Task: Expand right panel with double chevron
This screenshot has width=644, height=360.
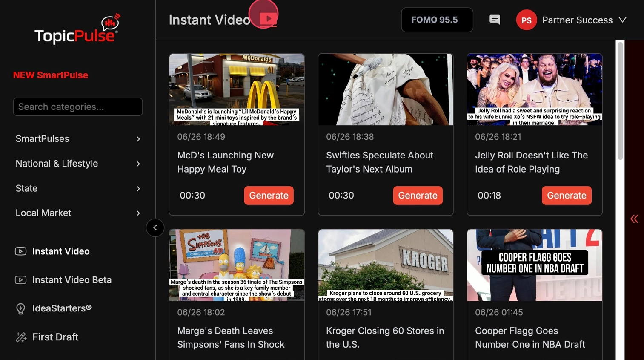Action: pos(634,219)
